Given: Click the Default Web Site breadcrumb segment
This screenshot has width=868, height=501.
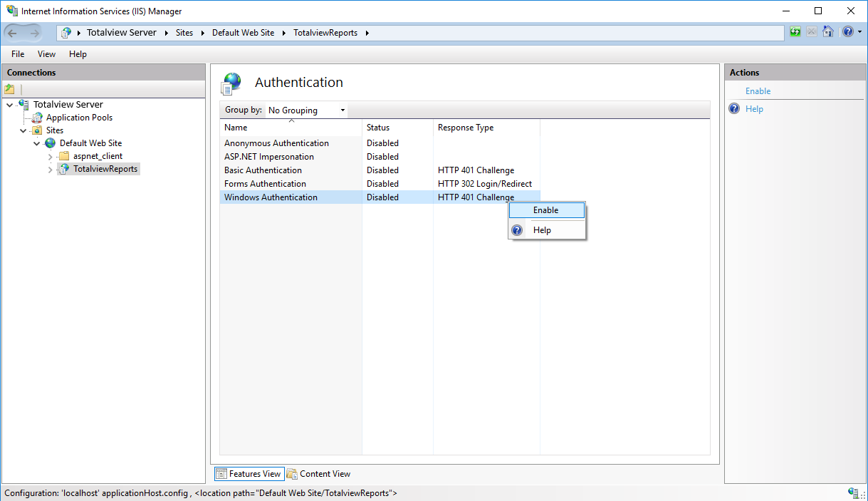Looking at the screenshot, I should click(x=243, y=33).
